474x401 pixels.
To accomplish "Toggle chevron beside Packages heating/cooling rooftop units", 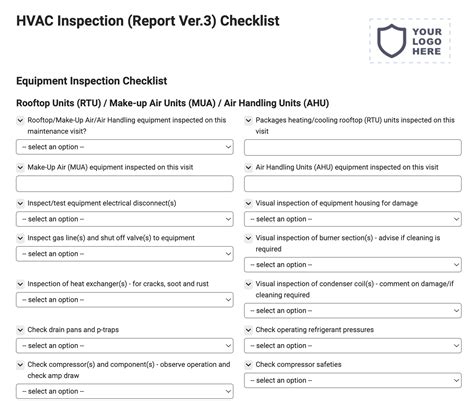I will tap(248, 120).
